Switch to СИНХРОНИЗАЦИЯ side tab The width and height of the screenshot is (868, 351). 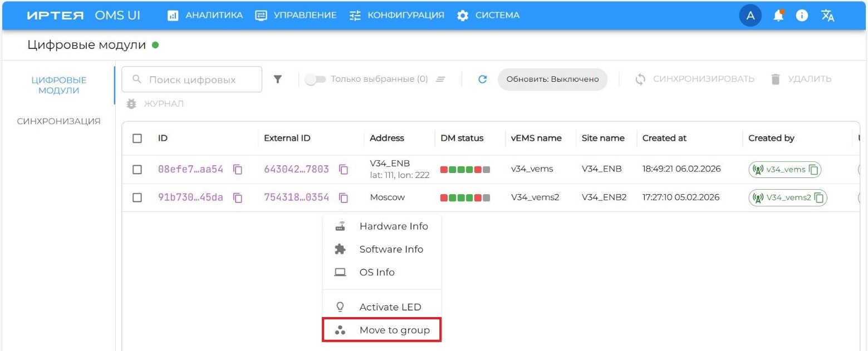58,121
